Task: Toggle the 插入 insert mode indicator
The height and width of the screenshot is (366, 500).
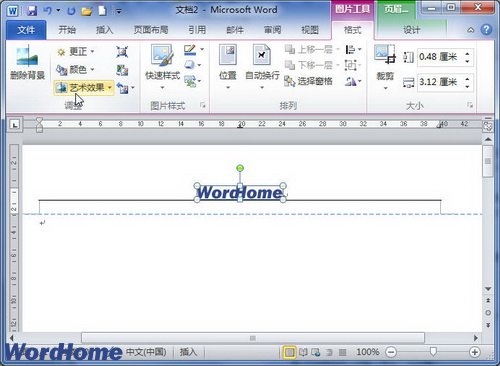Action: pyautogui.click(x=188, y=352)
